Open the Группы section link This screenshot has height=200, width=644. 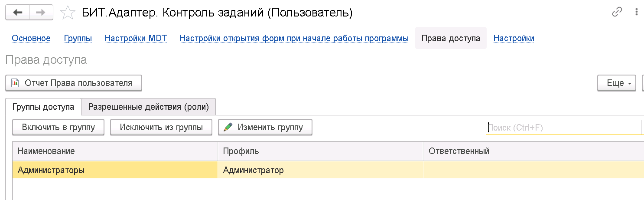pos(78,38)
